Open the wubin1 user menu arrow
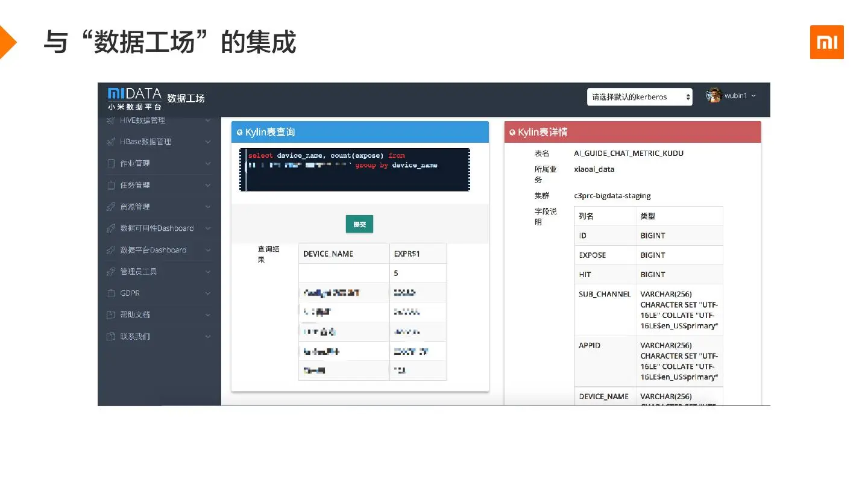The height and width of the screenshot is (488, 868). click(753, 96)
